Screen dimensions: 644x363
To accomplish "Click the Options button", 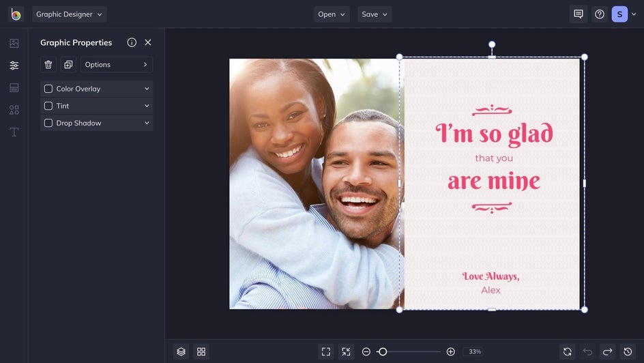I will point(117,65).
